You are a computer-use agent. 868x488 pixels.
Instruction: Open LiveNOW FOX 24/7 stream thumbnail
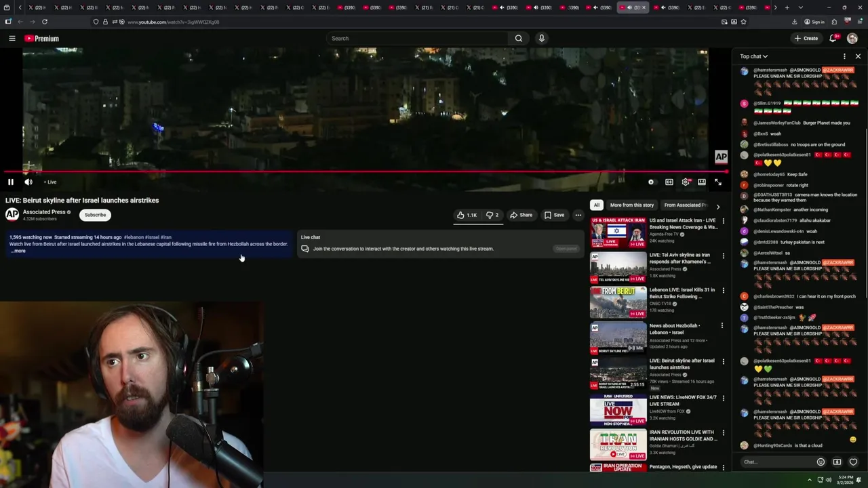tap(618, 409)
